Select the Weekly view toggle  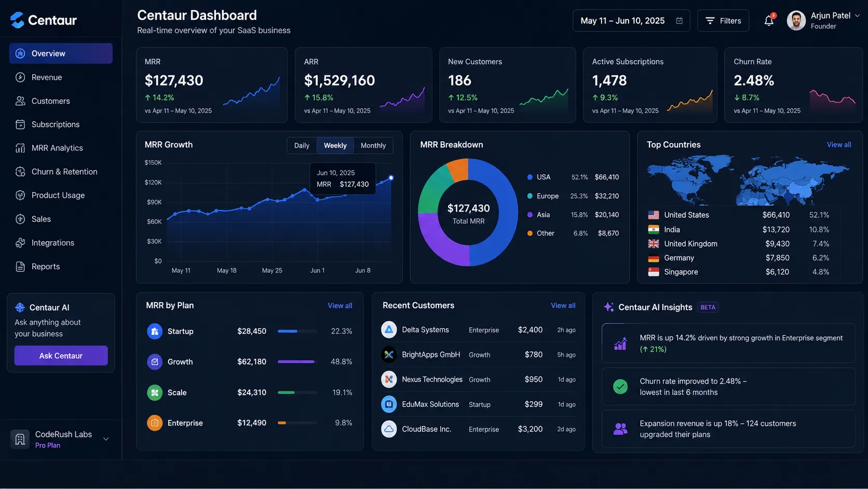(x=335, y=146)
